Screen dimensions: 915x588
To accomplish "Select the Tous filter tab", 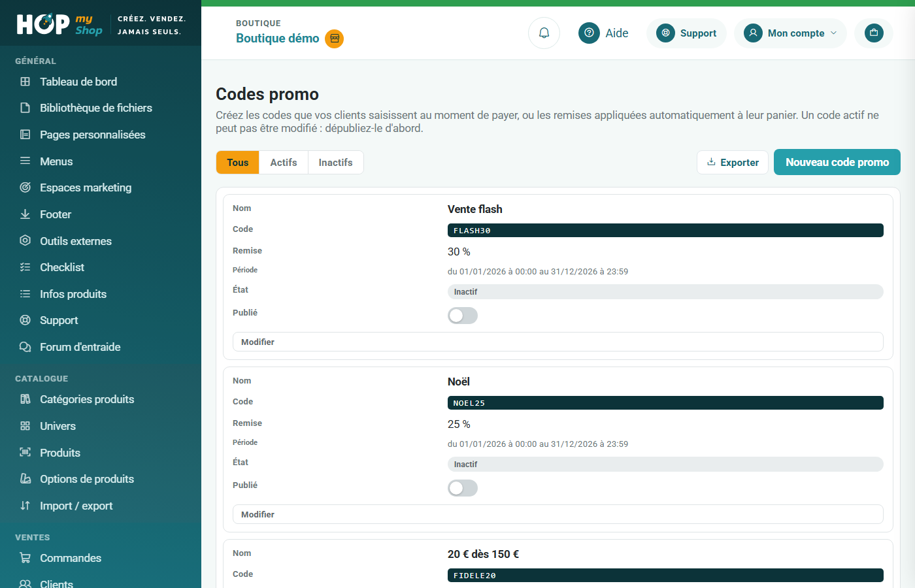I will [x=238, y=163].
